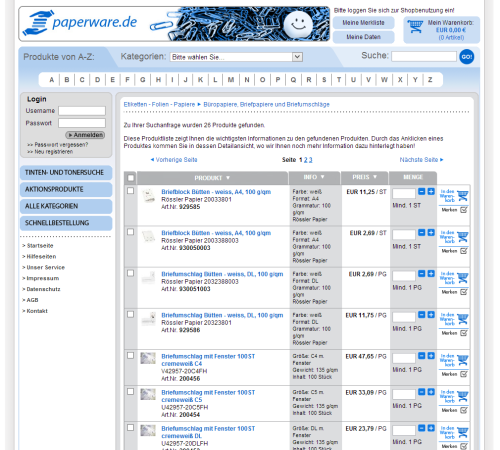Click the Anmelden login button

85,135
